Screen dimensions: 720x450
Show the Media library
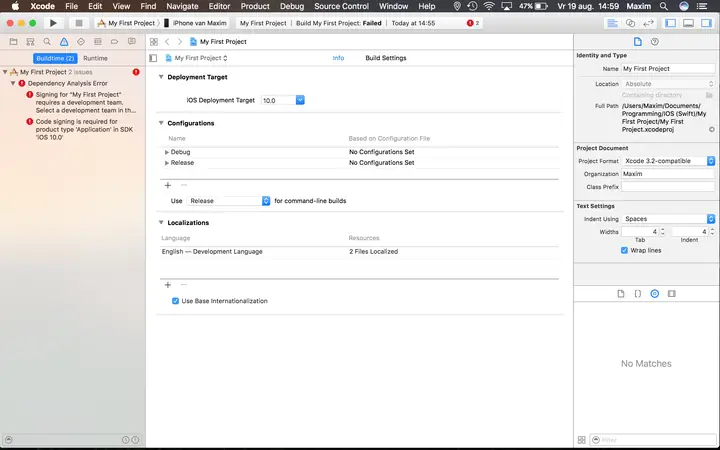(x=672, y=294)
